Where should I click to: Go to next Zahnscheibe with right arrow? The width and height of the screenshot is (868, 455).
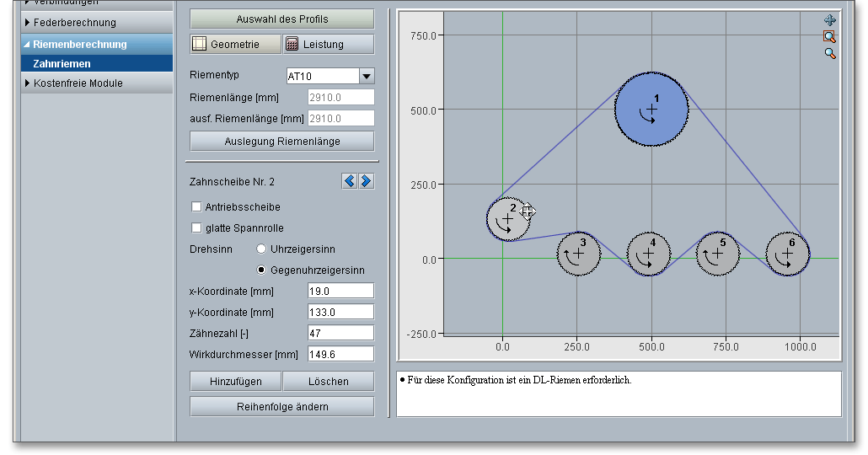coord(366,181)
